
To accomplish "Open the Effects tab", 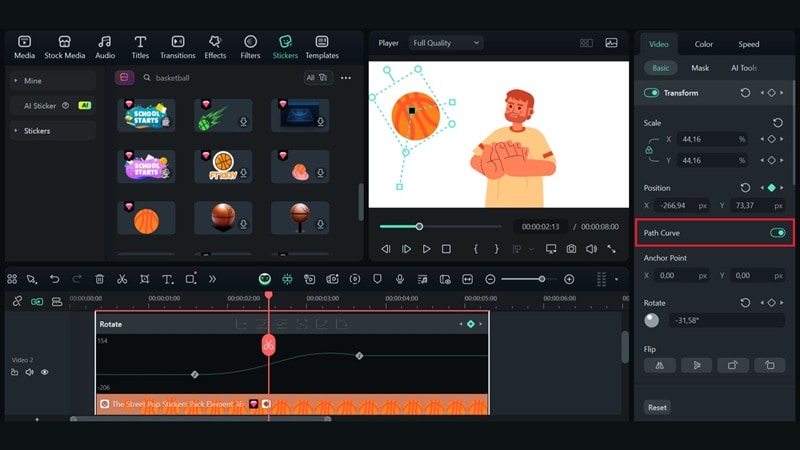I will (215, 47).
